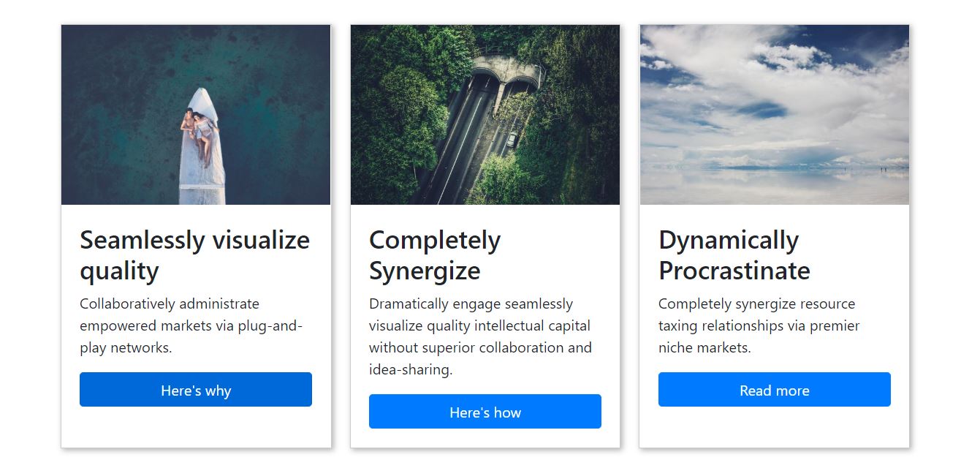Select the "Seamlessly visualize quality" heading
980x460 pixels.
(194, 255)
